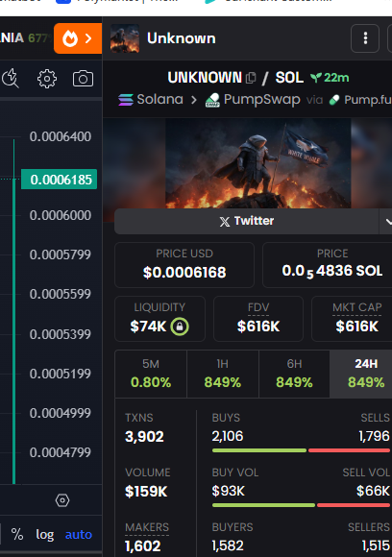Click the price axis label 0.0004799

coord(61,452)
